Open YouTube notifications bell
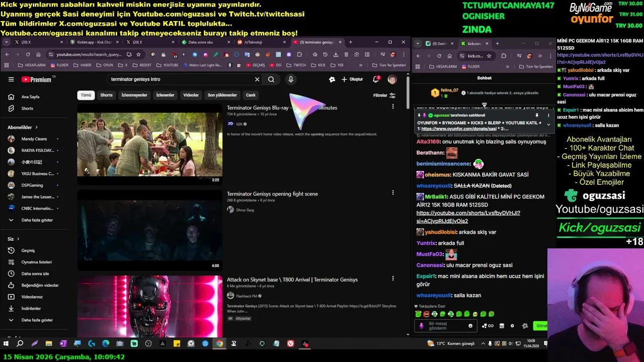The image size is (644, 362). click(376, 79)
